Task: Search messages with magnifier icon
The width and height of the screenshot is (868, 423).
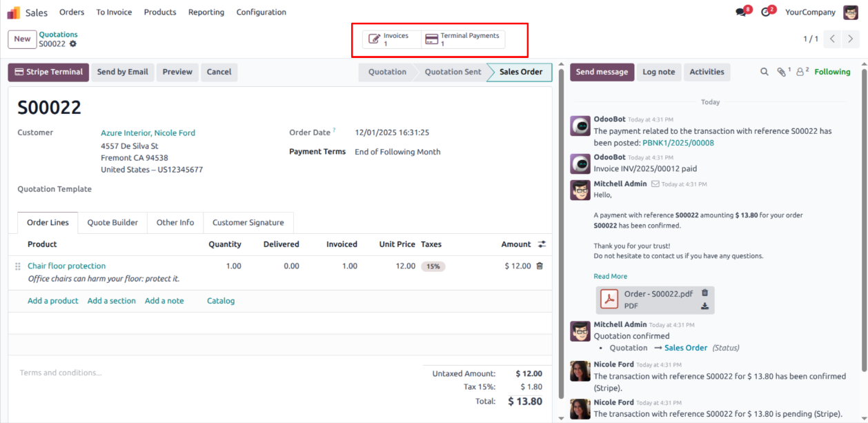Action: [x=764, y=72]
